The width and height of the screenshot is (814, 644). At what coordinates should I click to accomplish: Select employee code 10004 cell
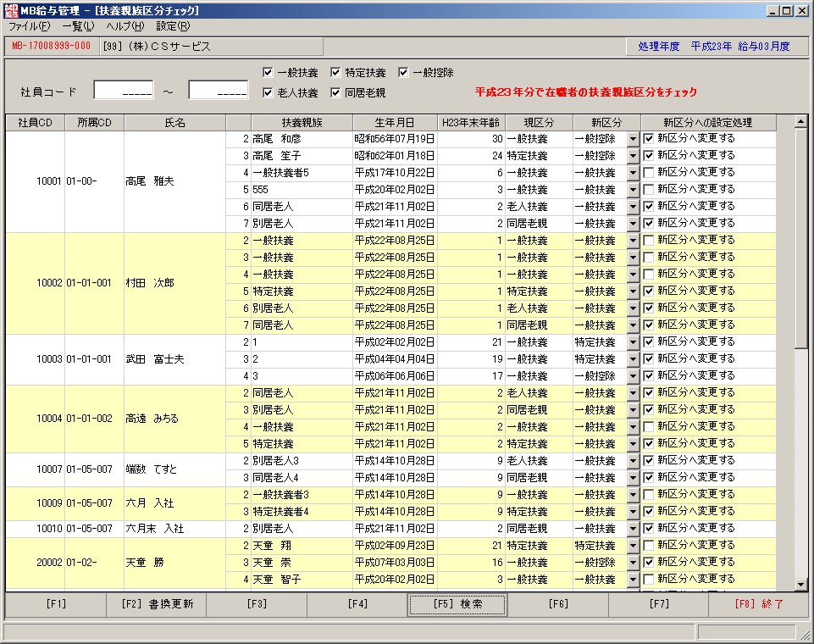(x=36, y=419)
